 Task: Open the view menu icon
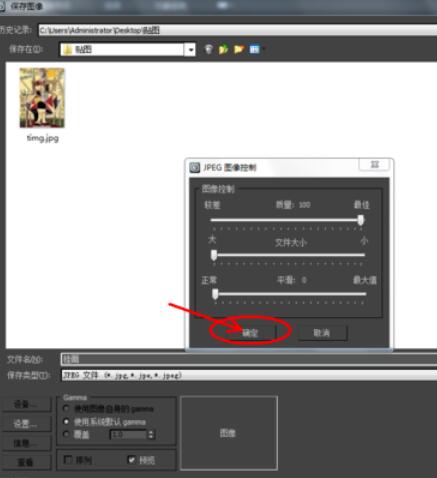(255, 49)
